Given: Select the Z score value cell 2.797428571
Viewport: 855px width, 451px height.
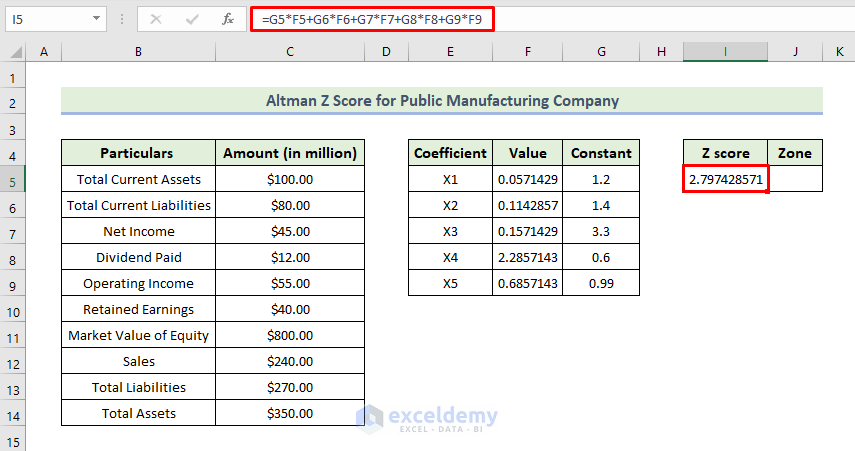Looking at the screenshot, I should tap(725, 179).
